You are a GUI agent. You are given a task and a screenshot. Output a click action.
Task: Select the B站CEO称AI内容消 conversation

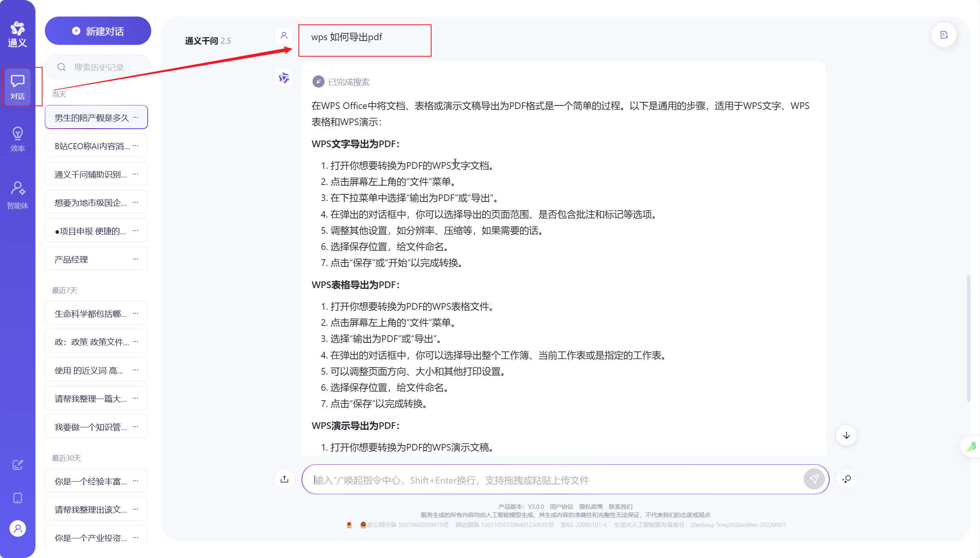tap(91, 146)
